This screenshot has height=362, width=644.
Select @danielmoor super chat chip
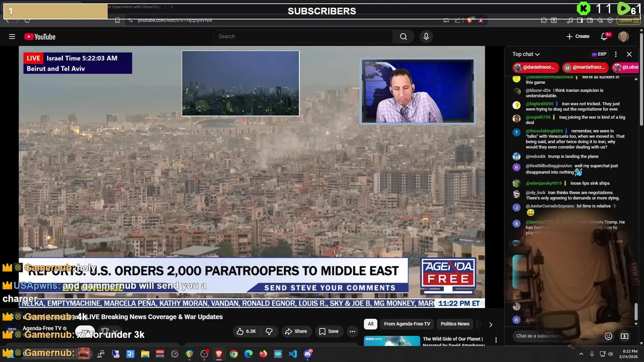coord(535,67)
